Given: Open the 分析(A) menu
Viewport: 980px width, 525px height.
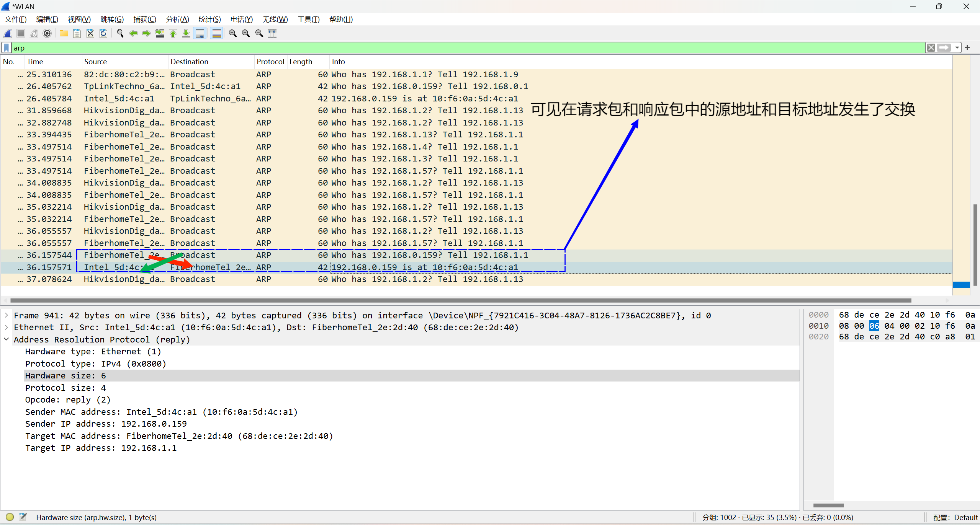Looking at the screenshot, I should [x=178, y=20].
